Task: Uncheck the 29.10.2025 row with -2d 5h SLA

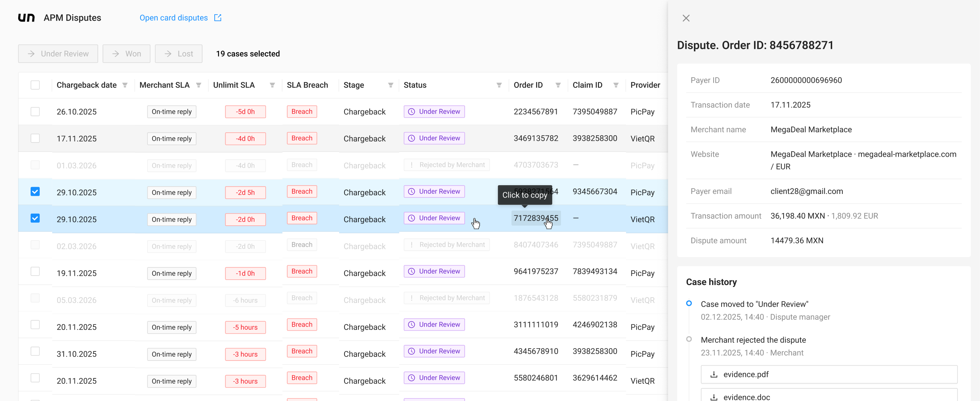Action: [x=35, y=191]
